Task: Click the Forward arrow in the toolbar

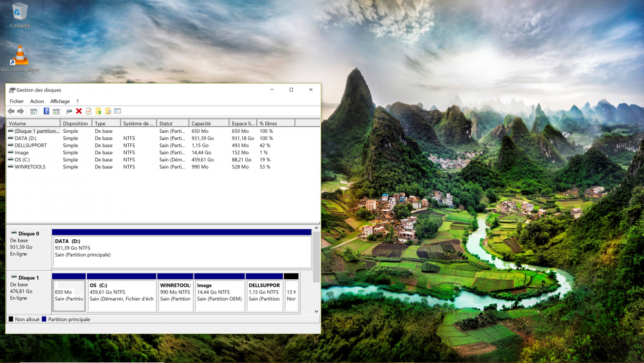Action: click(x=21, y=112)
